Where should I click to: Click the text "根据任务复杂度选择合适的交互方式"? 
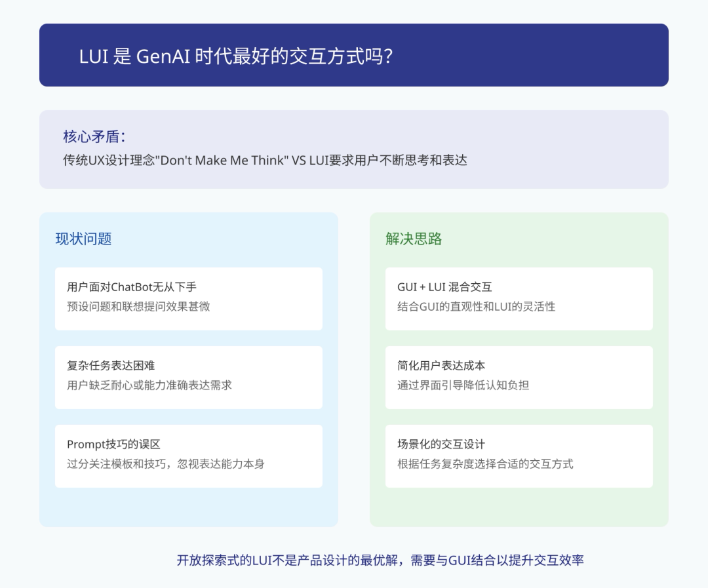485,464
